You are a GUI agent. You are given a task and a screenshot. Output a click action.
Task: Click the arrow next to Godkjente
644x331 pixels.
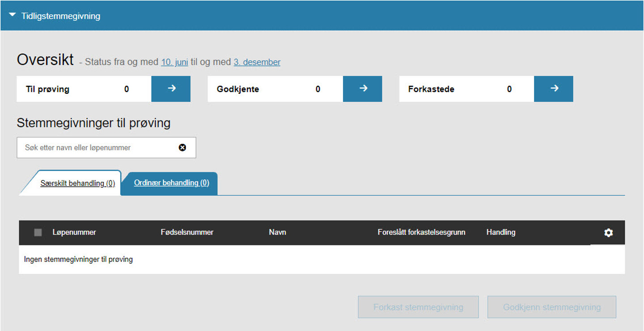[x=362, y=89]
